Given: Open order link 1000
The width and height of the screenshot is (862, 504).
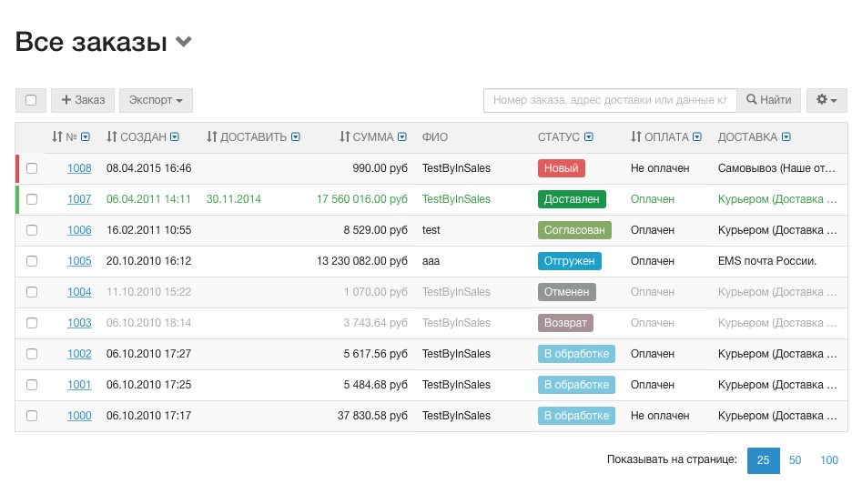Looking at the screenshot, I should 79,416.
